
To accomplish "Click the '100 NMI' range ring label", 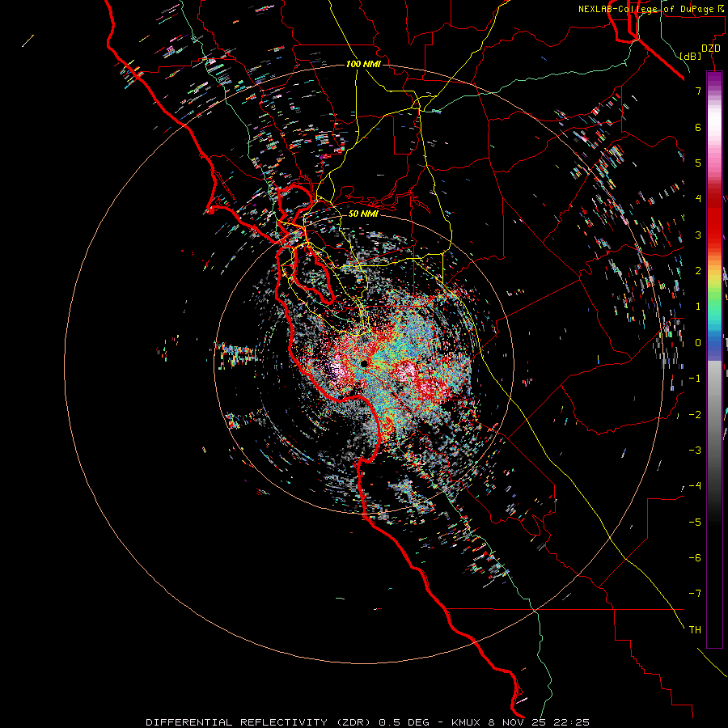I will tap(363, 64).
